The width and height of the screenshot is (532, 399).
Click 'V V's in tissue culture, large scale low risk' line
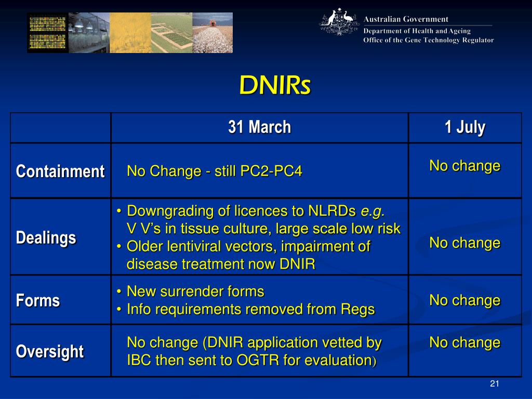[263, 229]
